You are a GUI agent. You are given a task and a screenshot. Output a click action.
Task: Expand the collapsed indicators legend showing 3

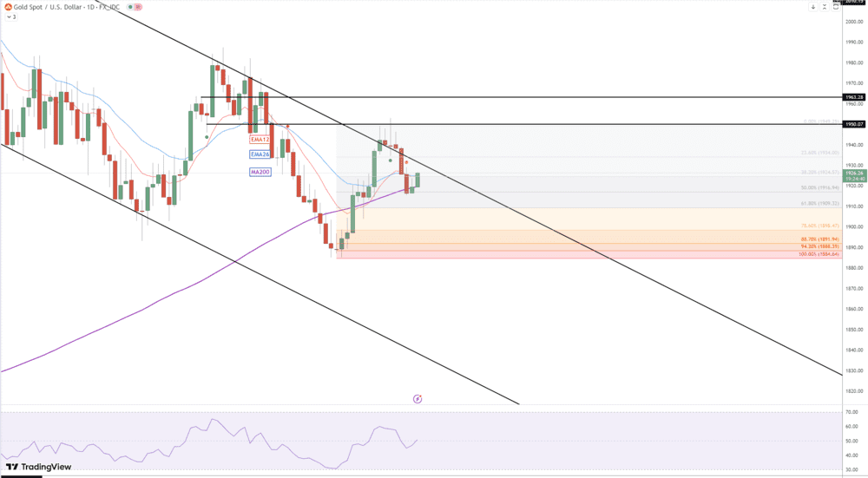(x=10, y=16)
